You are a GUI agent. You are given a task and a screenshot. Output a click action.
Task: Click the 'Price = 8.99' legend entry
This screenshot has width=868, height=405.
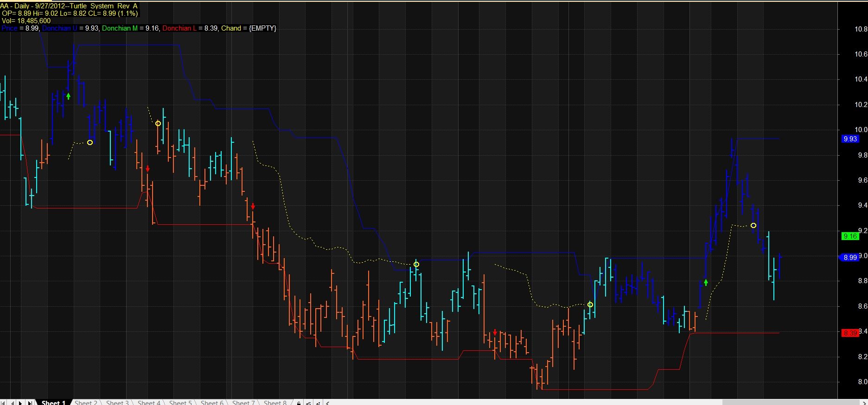click(20, 28)
